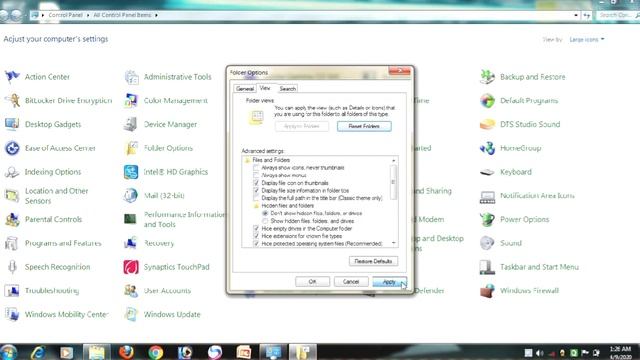Open Speech Recognition icon
Image resolution: width=640 pixels, height=360 pixels.
(x=12, y=267)
